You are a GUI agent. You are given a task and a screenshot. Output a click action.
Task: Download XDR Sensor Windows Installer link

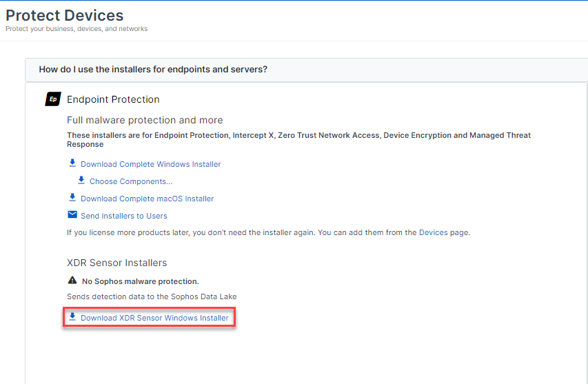154,318
